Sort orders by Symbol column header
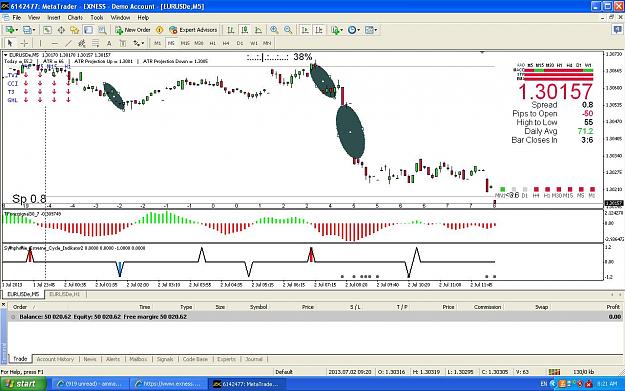 point(259,307)
